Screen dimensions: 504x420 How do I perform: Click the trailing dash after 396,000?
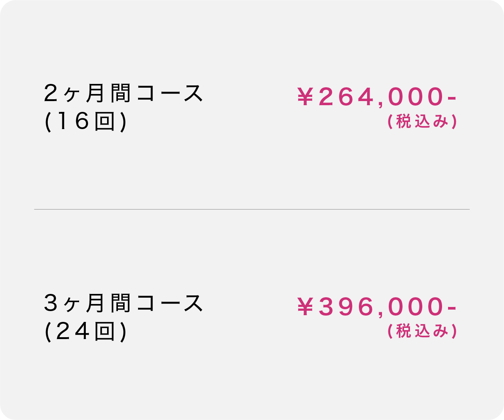451,308
